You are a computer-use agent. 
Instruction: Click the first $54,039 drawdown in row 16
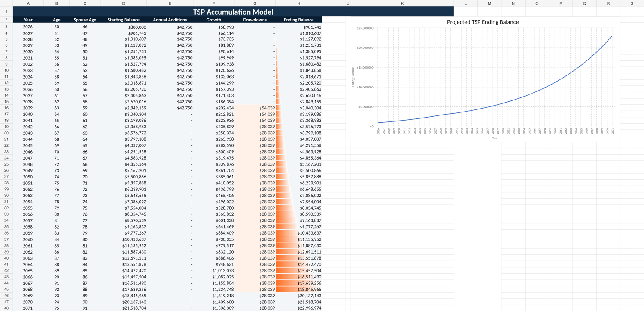tap(255, 108)
